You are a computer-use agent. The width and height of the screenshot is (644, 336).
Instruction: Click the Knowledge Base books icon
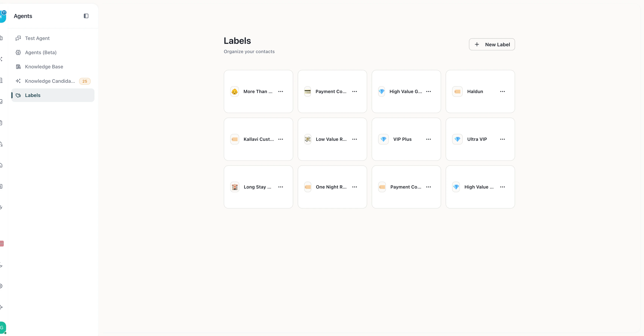click(x=18, y=67)
